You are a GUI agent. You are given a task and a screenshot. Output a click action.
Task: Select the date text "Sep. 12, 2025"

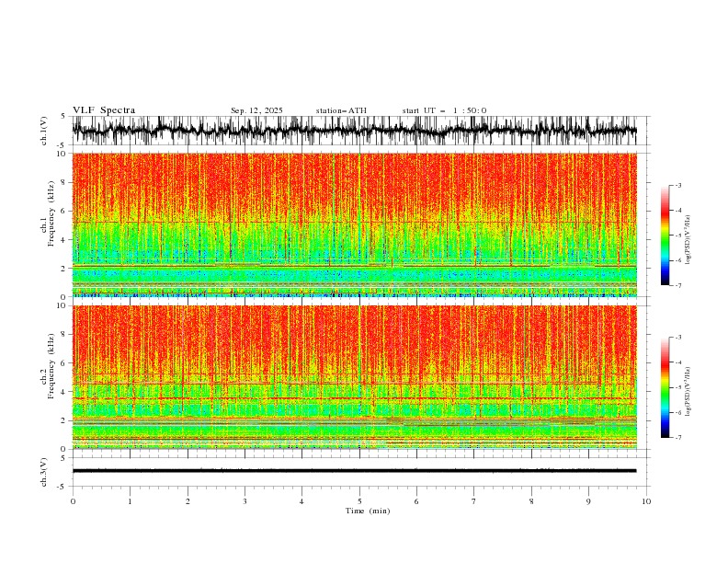click(x=256, y=110)
